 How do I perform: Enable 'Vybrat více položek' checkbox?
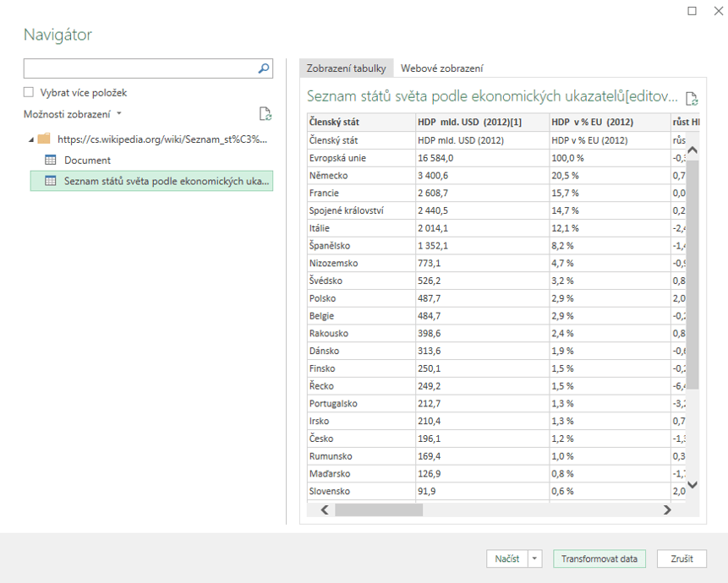tap(29, 93)
